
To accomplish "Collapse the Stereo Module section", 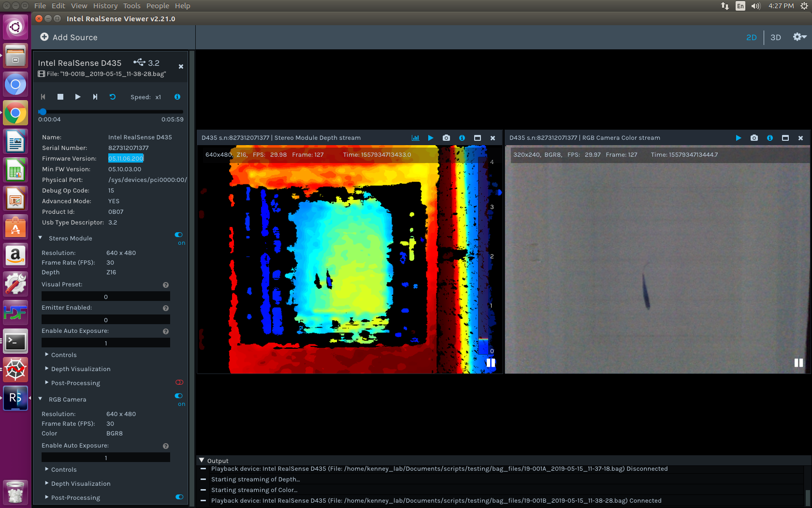I will pos(41,238).
